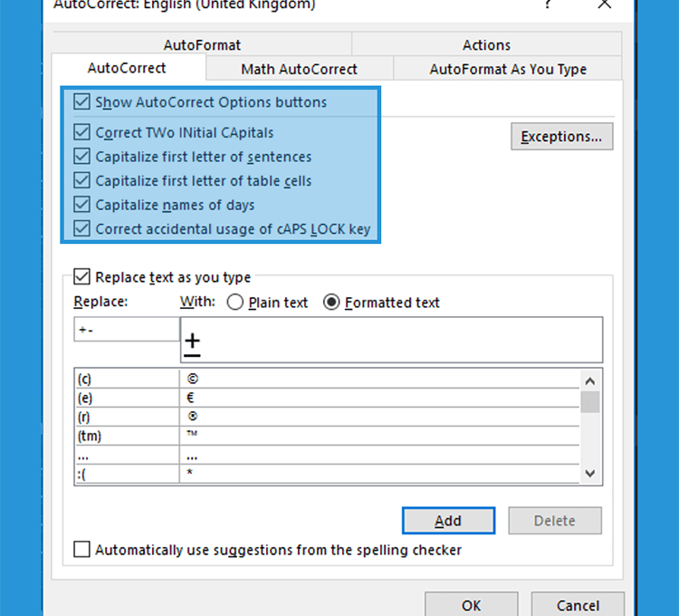Click the list scrollbar thumb
Screen dimensions: 679x616
pyautogui.click(x=589, y=402)
